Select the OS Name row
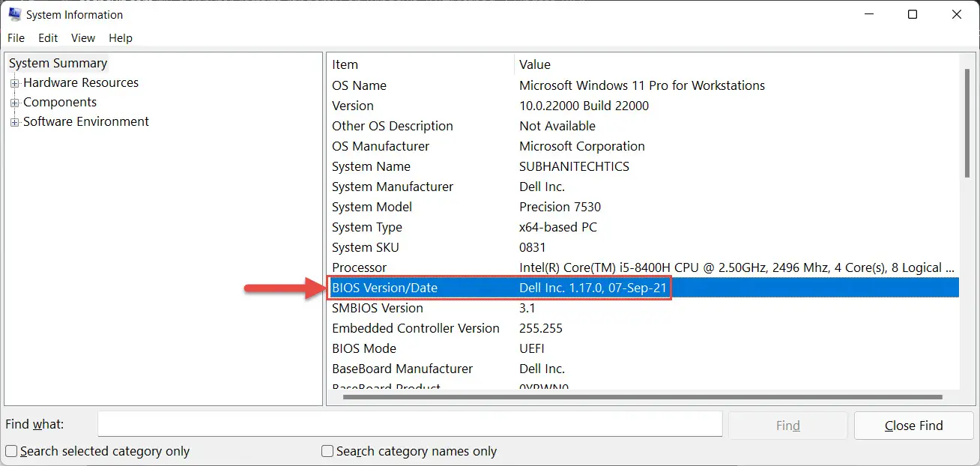This screenshot has width=980, height=466. [450, 85]
